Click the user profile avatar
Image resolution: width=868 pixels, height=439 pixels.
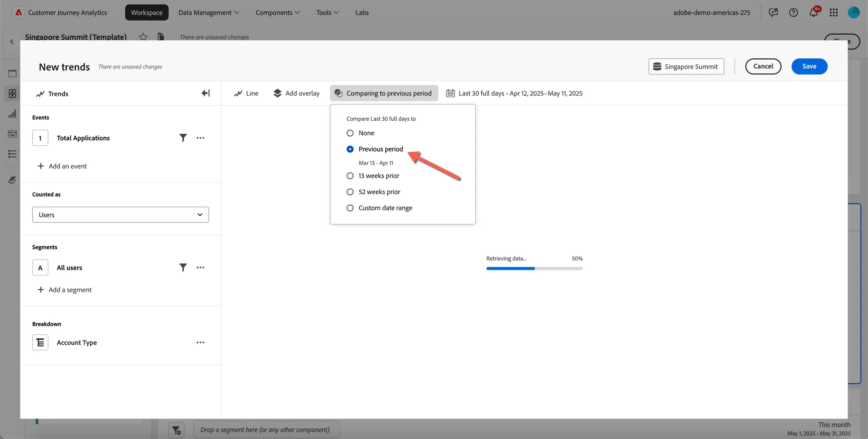[854, 13]
